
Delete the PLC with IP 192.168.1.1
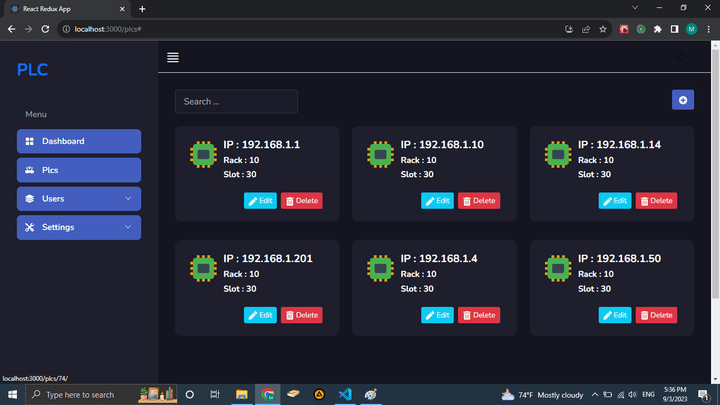(302, 201)
